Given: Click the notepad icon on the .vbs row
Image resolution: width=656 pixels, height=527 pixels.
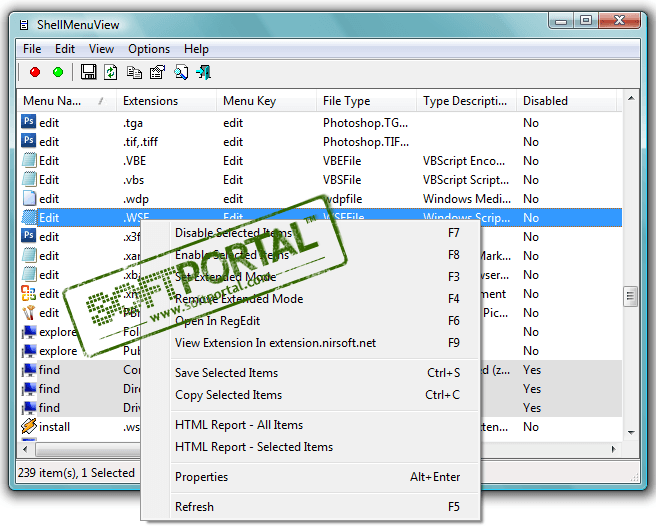Looking at the screenshot, I should tap(28, 179).
